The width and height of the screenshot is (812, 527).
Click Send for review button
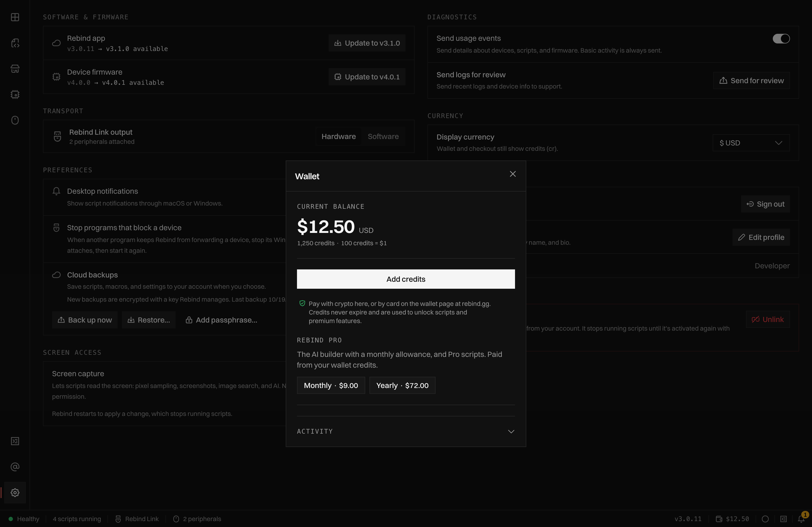click(751, 80)
